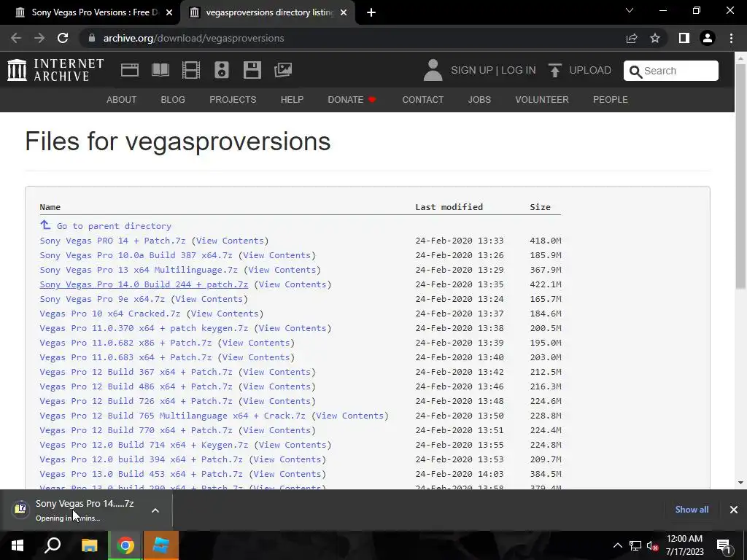Click the upload arrow icon
Viewport: 747px width, 560px height.
tap(554, 70)
